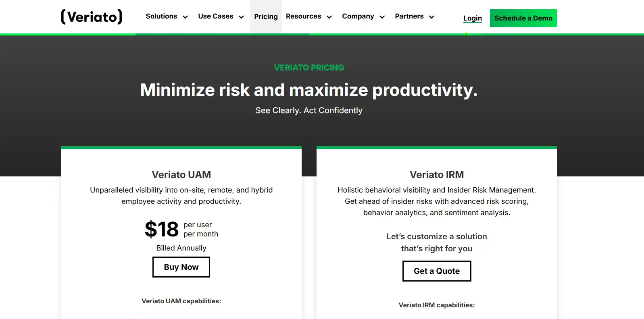
Task: Open the Use Cases menu
Action: tap(216, 16)
